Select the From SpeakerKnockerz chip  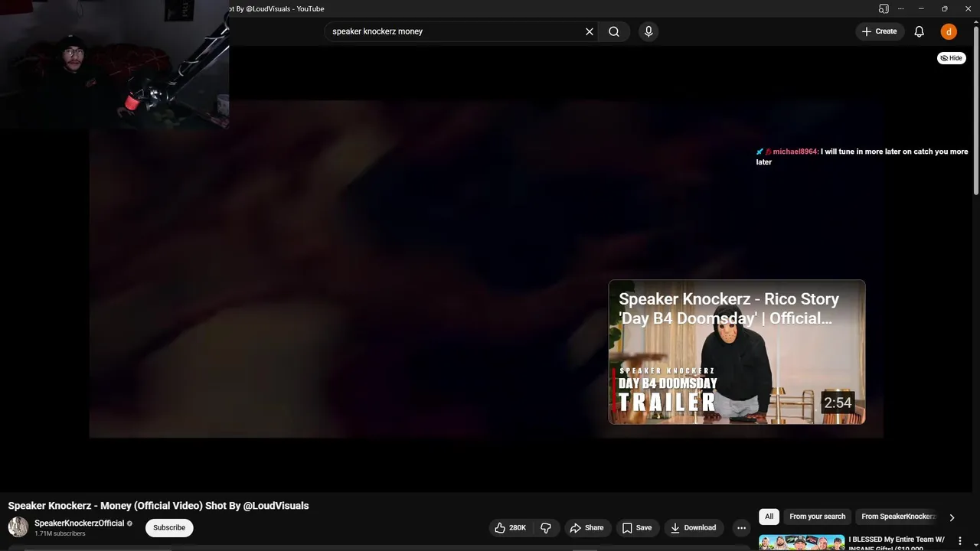coord(898,517)
